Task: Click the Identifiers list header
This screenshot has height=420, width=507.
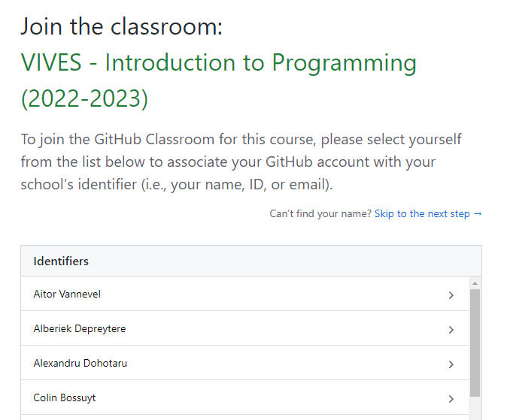Action: (251, 261)
